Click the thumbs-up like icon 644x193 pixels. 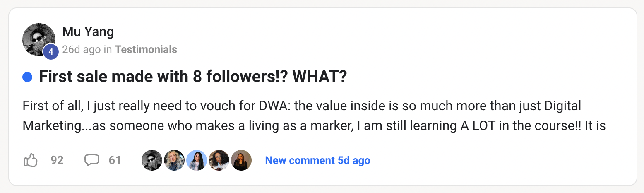(x=31, y=160)
